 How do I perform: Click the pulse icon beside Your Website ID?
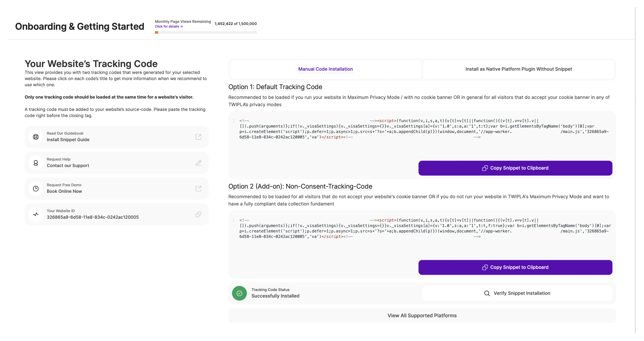(36, 215)
